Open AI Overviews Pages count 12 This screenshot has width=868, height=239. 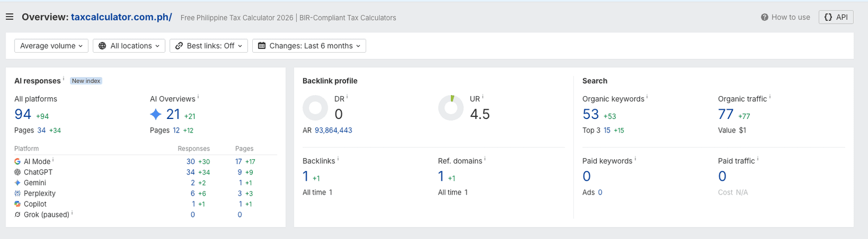[176, 130]
